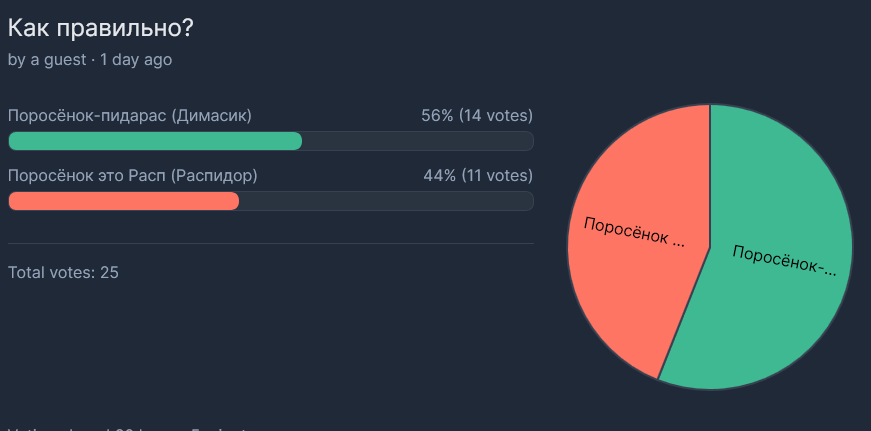Click the "Поросёнок-..." label inside green slice
The height and width of the screenshot is (431, 871).
[784, 260]
